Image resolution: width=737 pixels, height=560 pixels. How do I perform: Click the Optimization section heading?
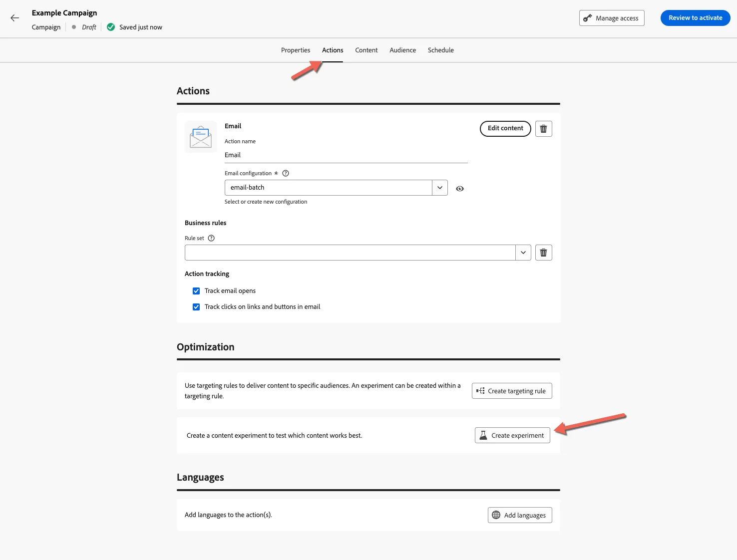pyautogui.click(x=205, y=347)
